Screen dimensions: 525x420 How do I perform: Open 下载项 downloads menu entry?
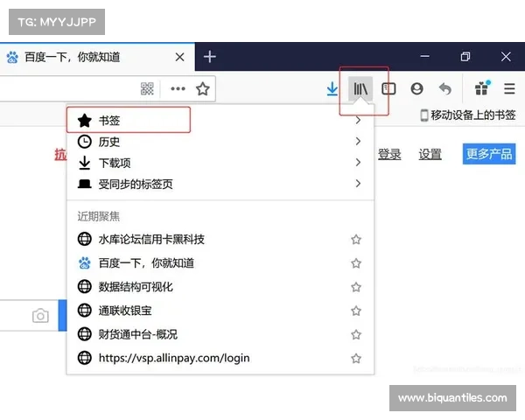tap(220, 163)
